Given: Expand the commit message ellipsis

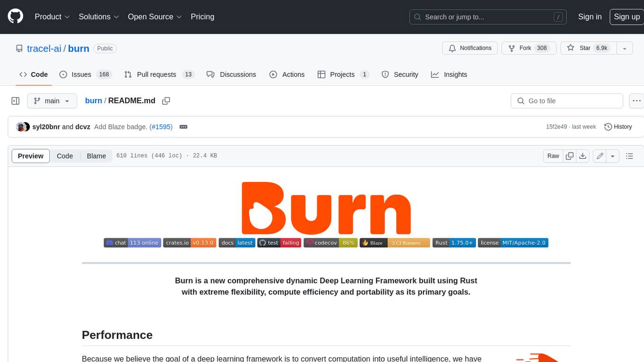Looking at the screenshot, I should click(x=183, y=127).
